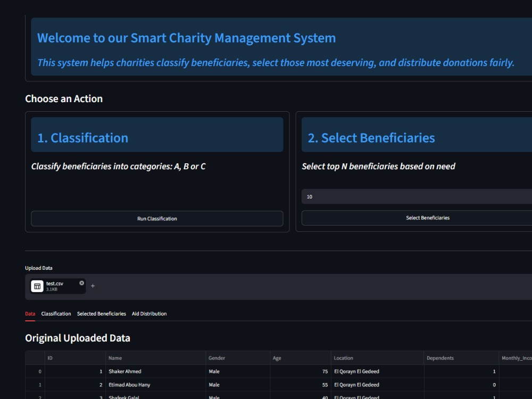This screenshot has width=532, height=399.
Task: Click the welcome title text
Action: [186, 38]
